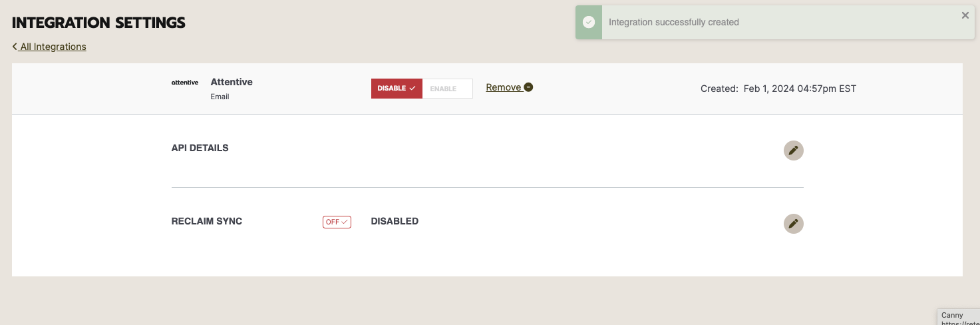Click the DISABLED status text
980x325 pixels.
pos(395,221)
